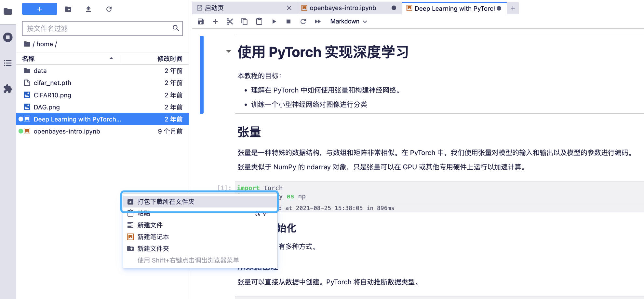Click the upload files icon
644x299 pixels.
[88, 9]
